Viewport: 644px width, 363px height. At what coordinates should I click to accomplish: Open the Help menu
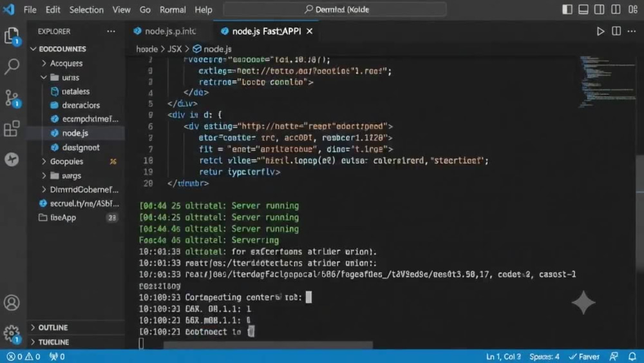point(204,10)
